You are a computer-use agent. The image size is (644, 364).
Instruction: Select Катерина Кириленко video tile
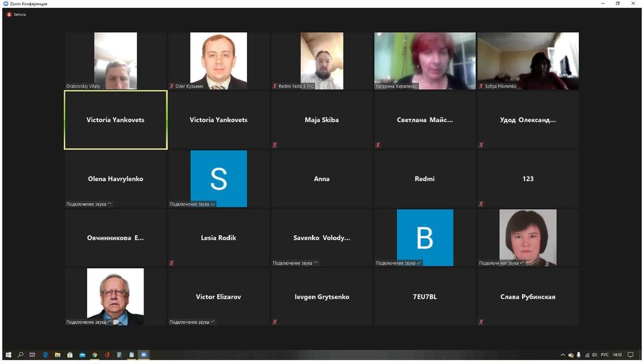tap(425, 61)
